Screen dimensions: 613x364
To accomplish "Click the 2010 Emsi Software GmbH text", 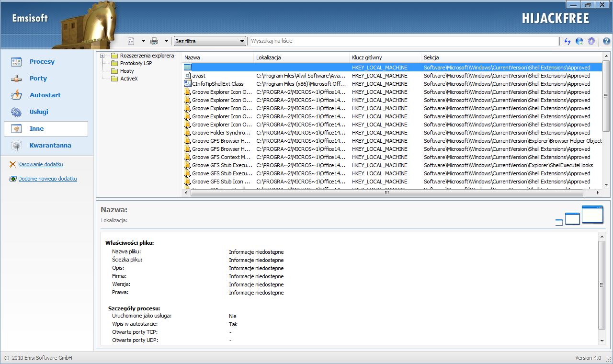I will [x=42, y=358].
